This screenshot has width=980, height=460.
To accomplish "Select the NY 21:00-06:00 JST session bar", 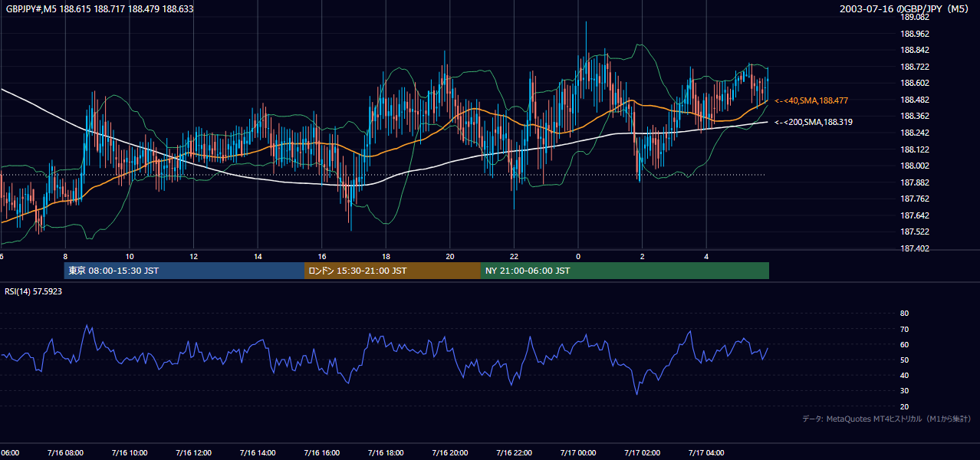I will tap(625, 271).
